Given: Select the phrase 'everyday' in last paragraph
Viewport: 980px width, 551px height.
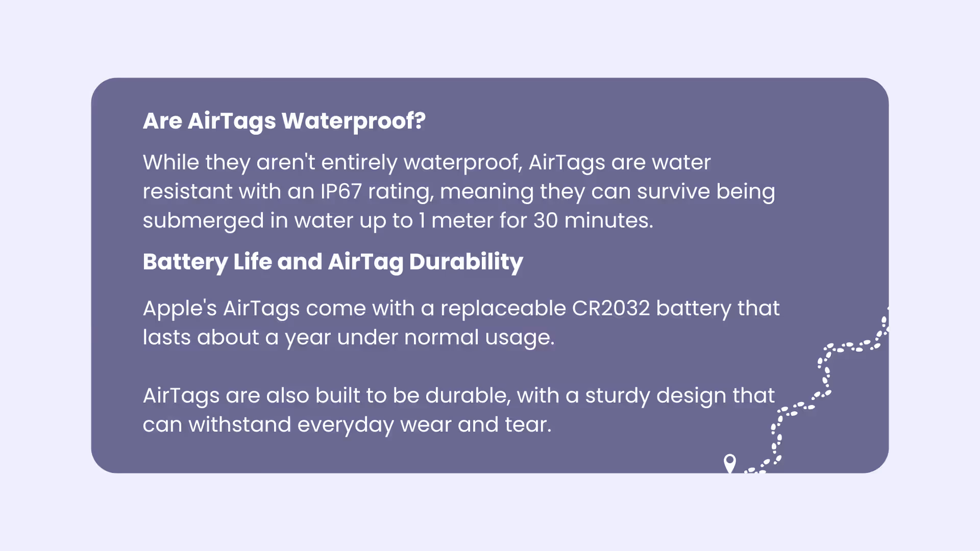Looking at the screenshot, I should click(346, 425).
